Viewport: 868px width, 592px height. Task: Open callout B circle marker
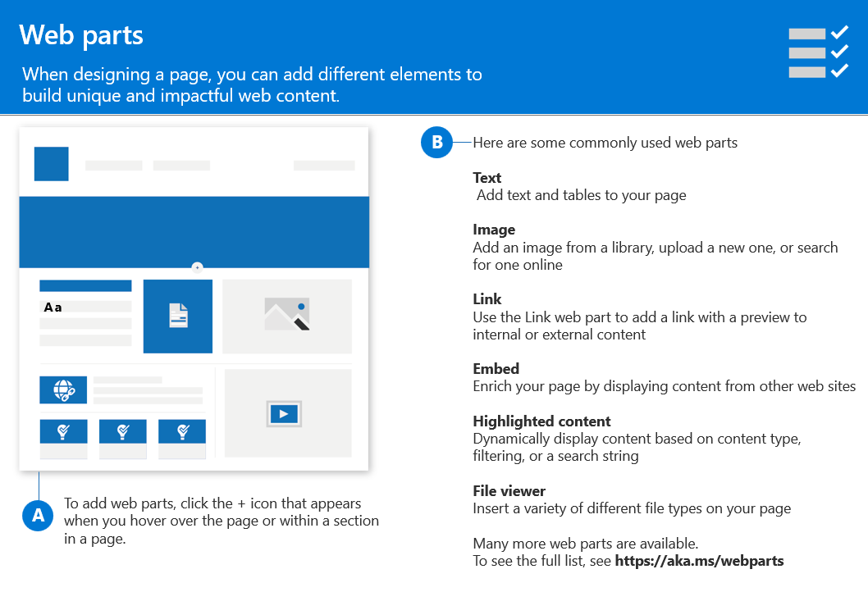point(436,142)
